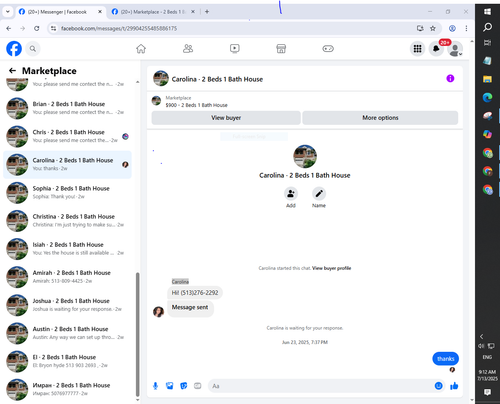Open Christina's 2 Beds 1 Bath chat
Image resolution: width=500 pixels, height=404 pixels.
pos(67,221)
